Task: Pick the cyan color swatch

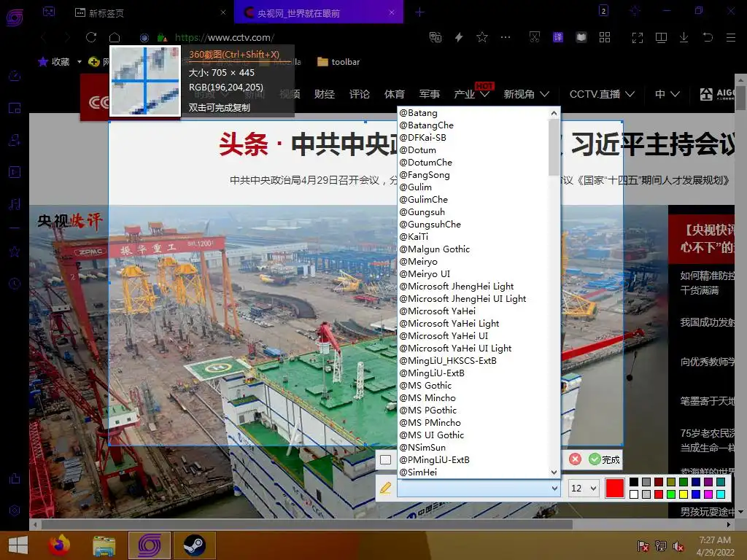Action: click(720, 494)
